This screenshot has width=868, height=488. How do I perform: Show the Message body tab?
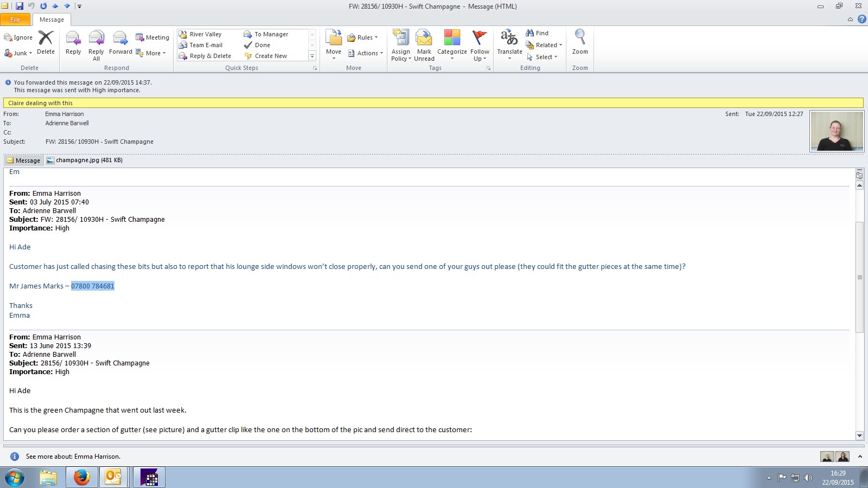coord(23,160)
